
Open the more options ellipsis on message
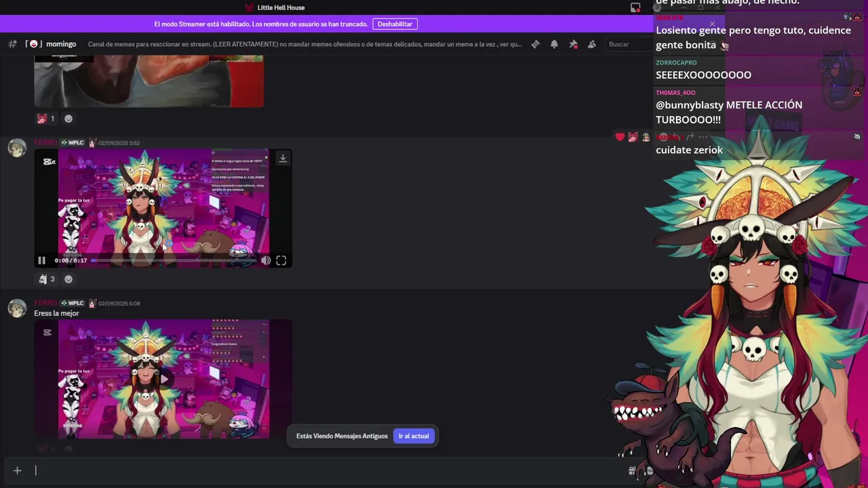click(x=703, y=137)
